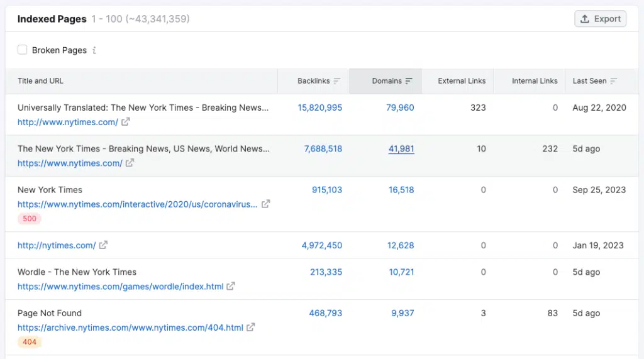Open the http://www.nytimes.com/ link
644x359 pixels.
tap(68, 122)
